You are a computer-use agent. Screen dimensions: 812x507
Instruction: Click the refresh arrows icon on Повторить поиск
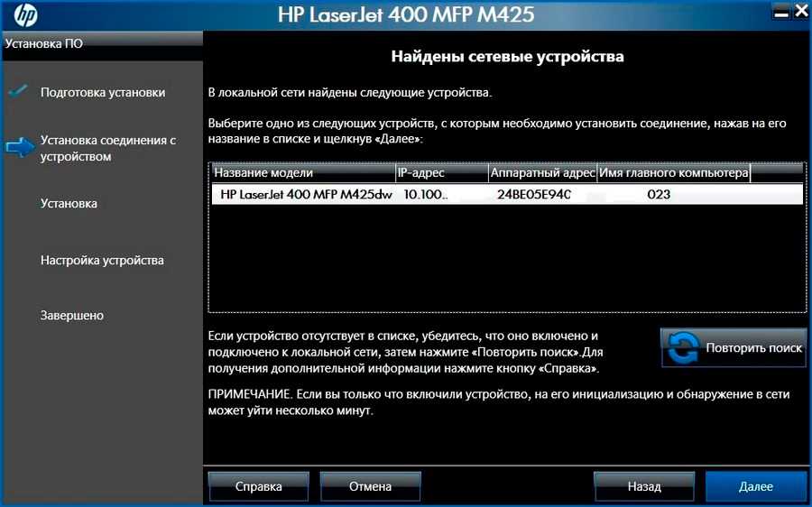click(683, 348)
